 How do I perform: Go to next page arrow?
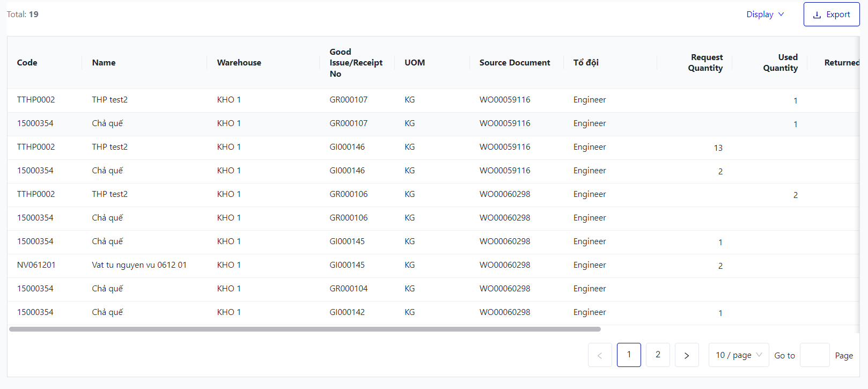pyautogui.click(x=686, y=355)
